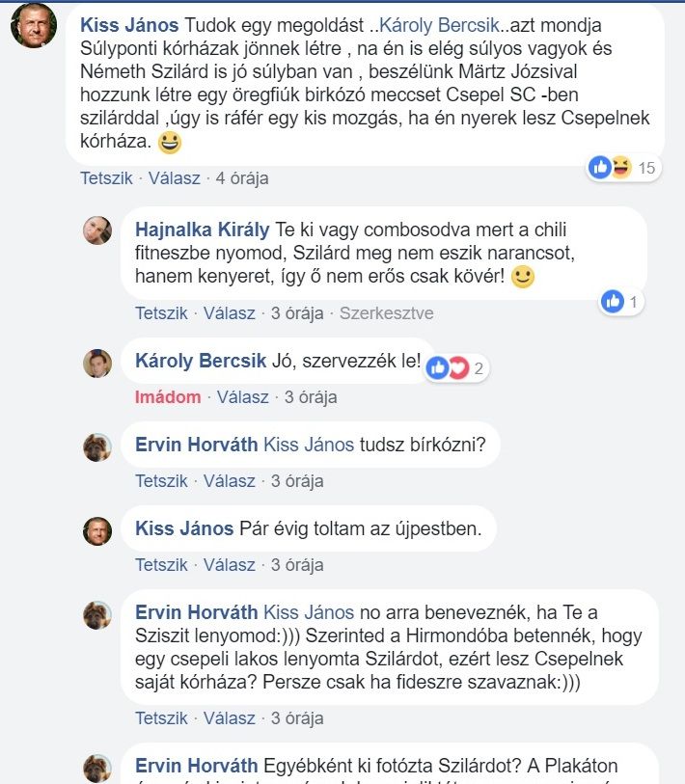Click the 4 órája timestamp
The image size is (685, 784).
point(242,178)
